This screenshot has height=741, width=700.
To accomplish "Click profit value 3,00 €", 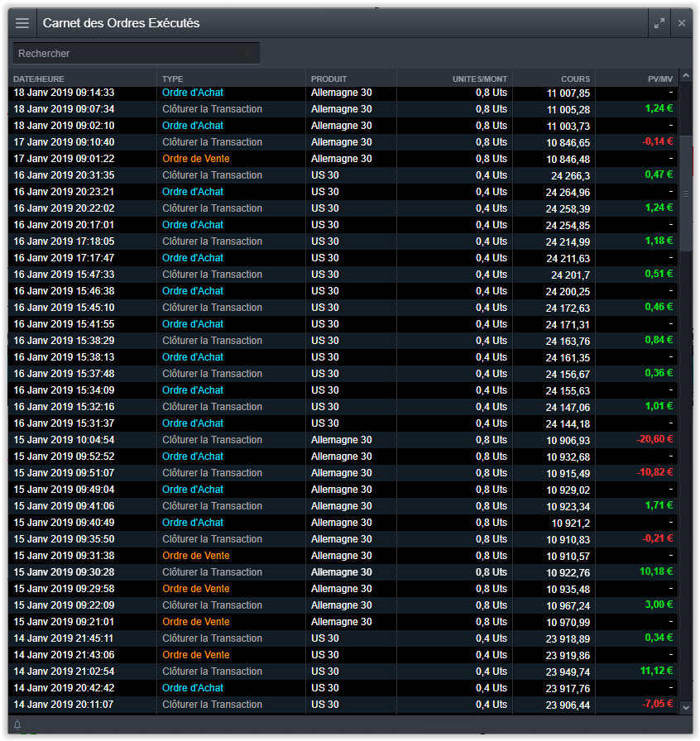I will pyautogui.click(x=659, y=605).
